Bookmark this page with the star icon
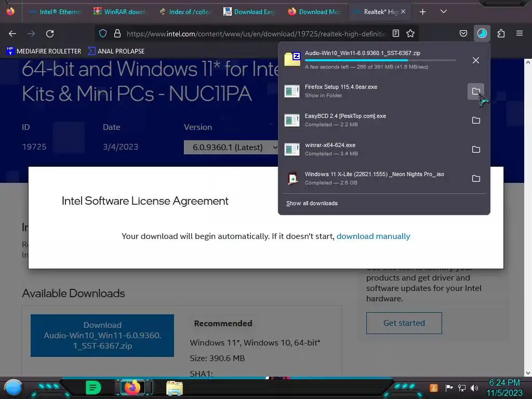The image size is (532, 399). pyautogui.click(x=410, y=34)
